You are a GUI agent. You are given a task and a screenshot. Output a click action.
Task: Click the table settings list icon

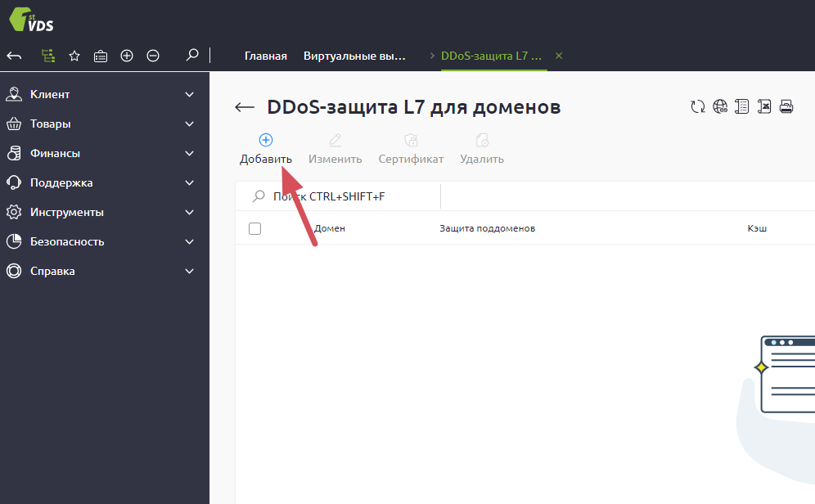(741, 106)
